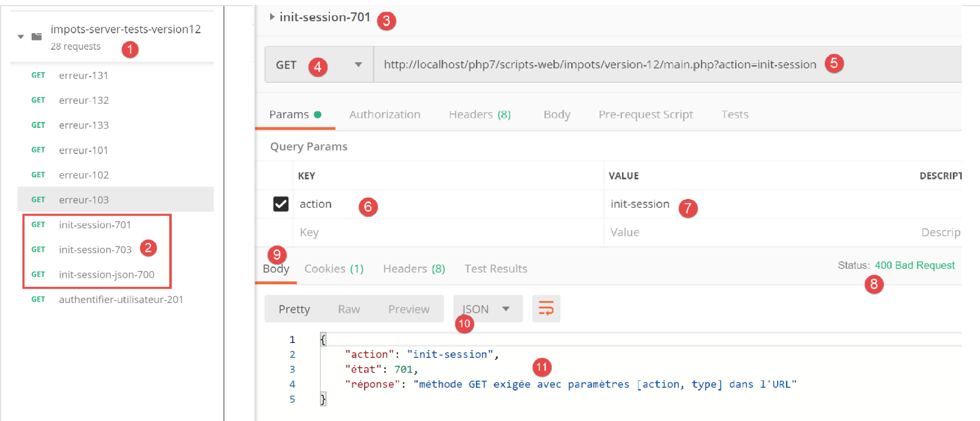Show the Cookies (1) response tab
The height and width of the screenshot is (421, 980).
(x=334, y=268)
